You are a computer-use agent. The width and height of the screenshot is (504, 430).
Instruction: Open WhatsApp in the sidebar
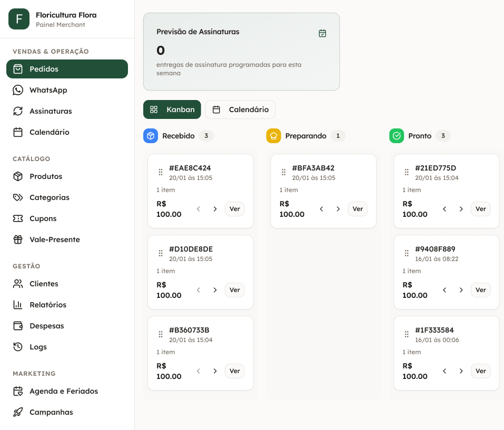[48, 90]
